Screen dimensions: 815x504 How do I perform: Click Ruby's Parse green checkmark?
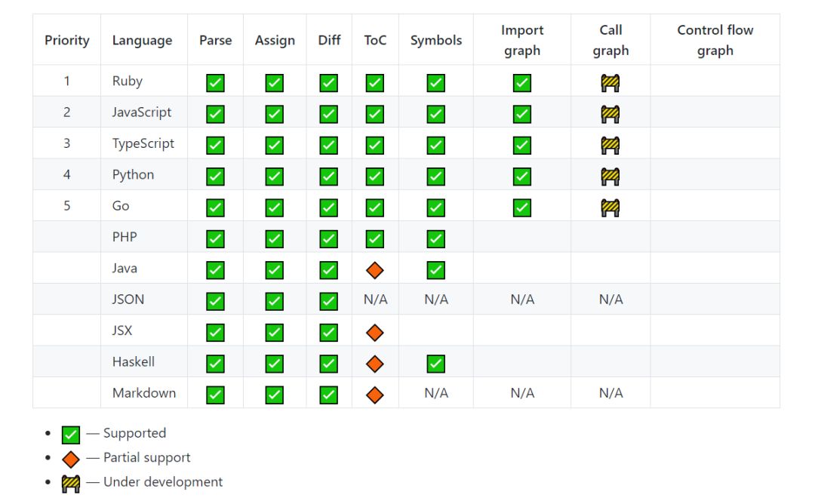click(215, 83)
